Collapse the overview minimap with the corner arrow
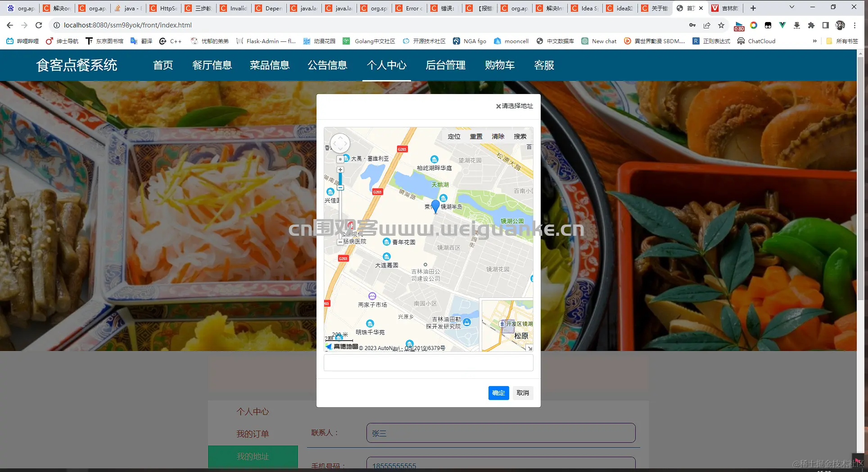Screen dimensions: 868x472 (529, 348)
